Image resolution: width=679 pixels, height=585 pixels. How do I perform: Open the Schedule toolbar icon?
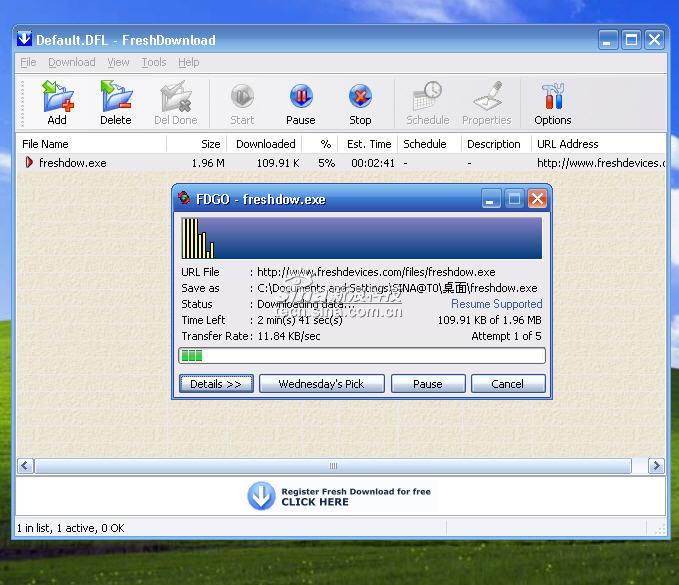[427, 96]
